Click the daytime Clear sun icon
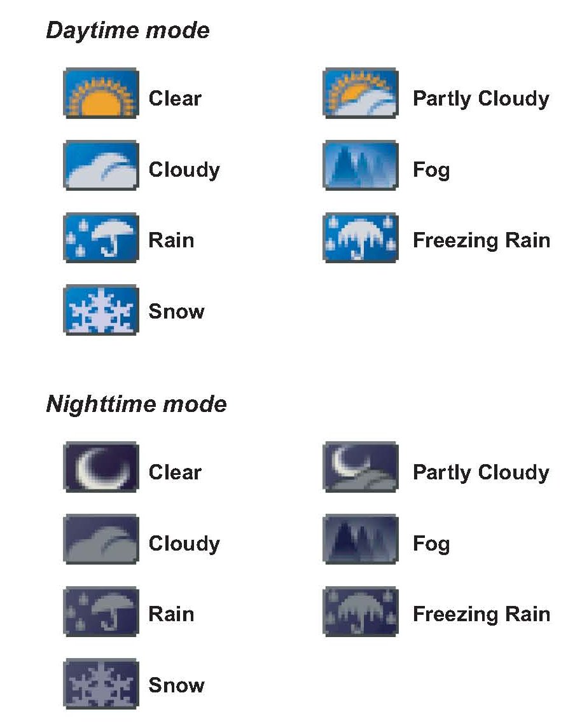Screen dimensions: 568x728 pyautogui.click(x=101, y=94)
